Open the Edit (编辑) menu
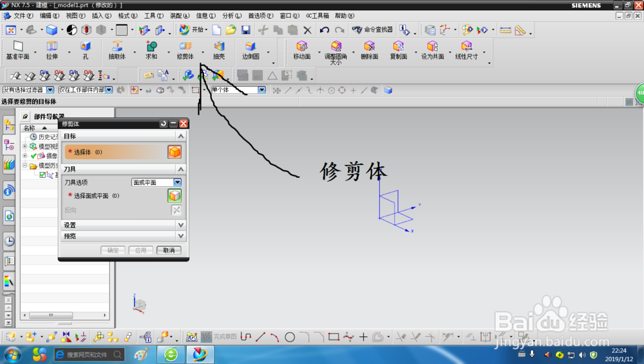Image resolution: width=644 pixels, height=364 pixels. tap(50, 15)
